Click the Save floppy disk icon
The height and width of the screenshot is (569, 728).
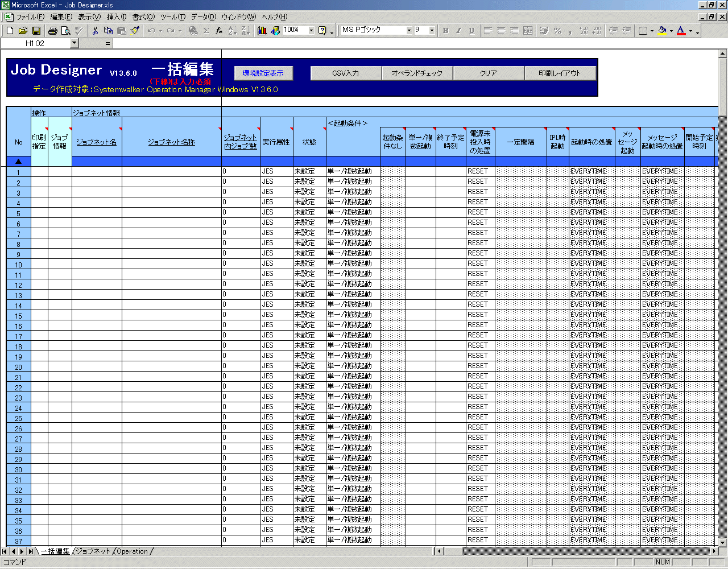coord(36,31)
